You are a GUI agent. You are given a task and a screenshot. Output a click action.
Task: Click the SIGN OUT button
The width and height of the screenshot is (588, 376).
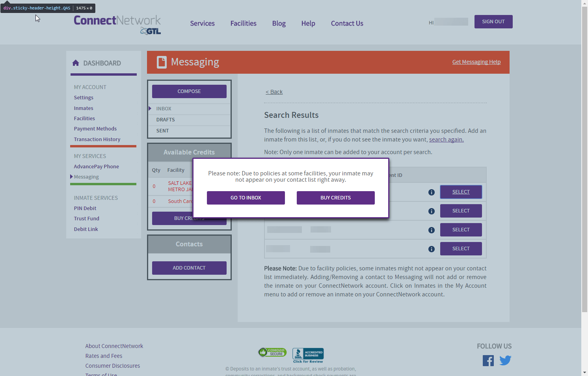[x=493, y=22]
